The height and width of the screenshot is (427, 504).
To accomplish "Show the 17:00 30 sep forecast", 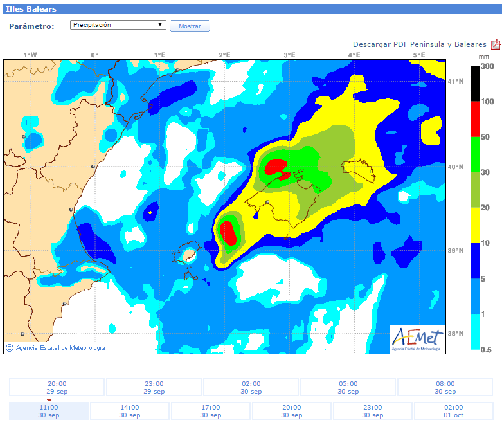I will [x=211, y=411].
